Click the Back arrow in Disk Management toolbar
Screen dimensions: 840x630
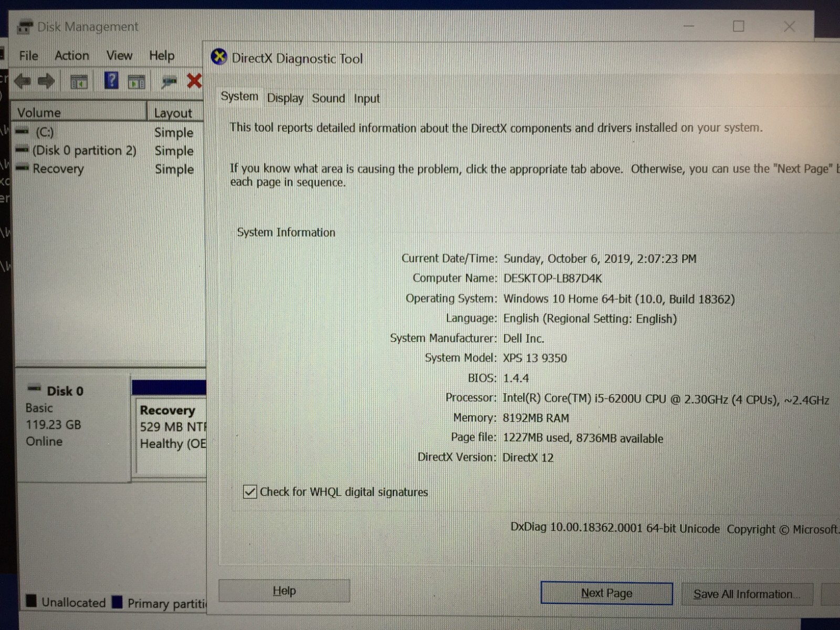23,81
